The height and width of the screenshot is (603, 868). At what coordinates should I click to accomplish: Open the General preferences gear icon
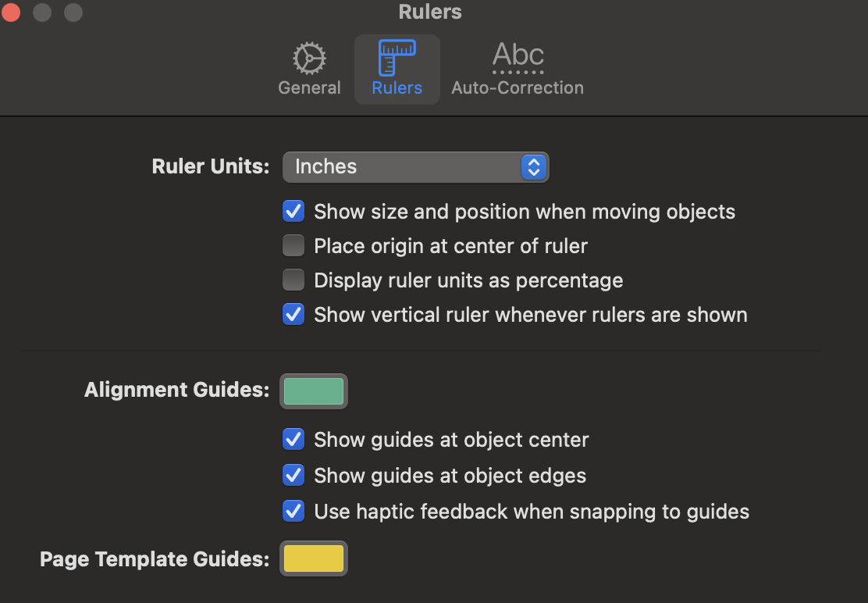coord(309,58)
